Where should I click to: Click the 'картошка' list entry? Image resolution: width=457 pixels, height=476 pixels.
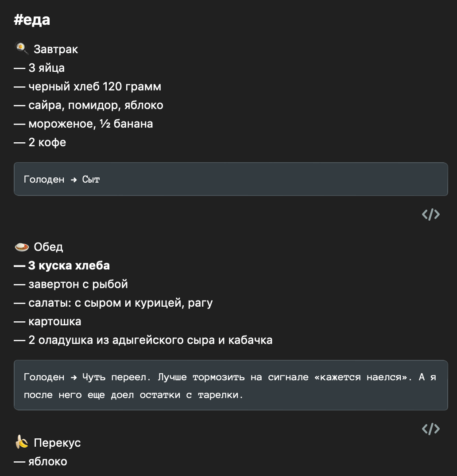click(x=54, y=321)
